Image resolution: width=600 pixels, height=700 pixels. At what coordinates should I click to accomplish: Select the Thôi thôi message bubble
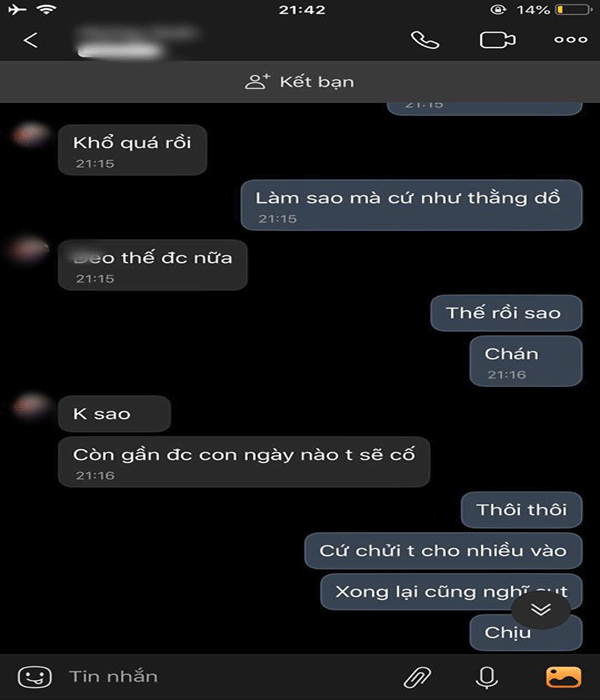[521, 510]
